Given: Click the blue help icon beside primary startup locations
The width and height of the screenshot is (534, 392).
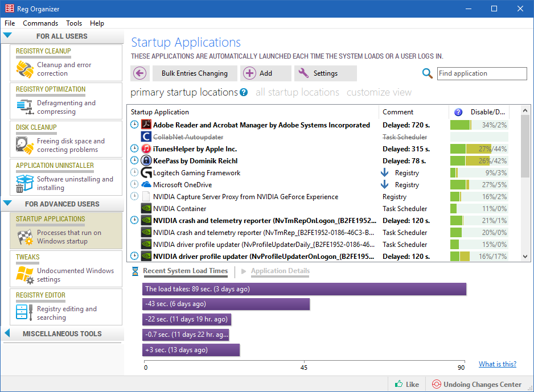Looking at the screenshot, I should (244, 92).
